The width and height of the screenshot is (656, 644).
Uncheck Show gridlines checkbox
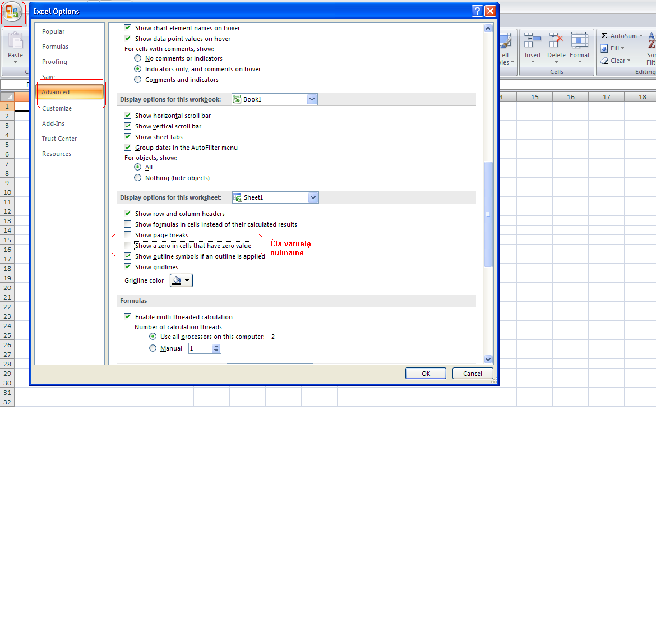[x=128, y=267]
